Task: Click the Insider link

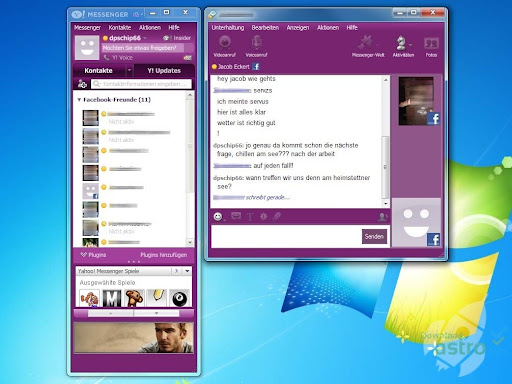Action: point(182,38)
